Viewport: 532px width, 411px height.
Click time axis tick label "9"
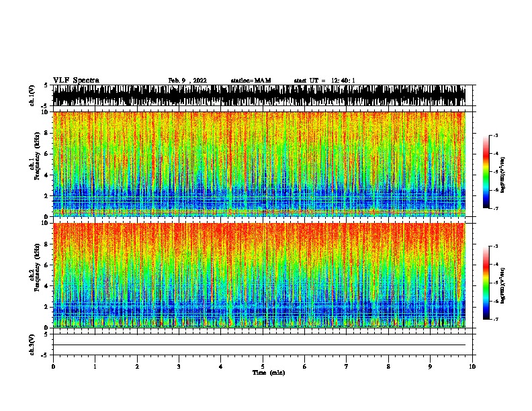coord(430,367)
